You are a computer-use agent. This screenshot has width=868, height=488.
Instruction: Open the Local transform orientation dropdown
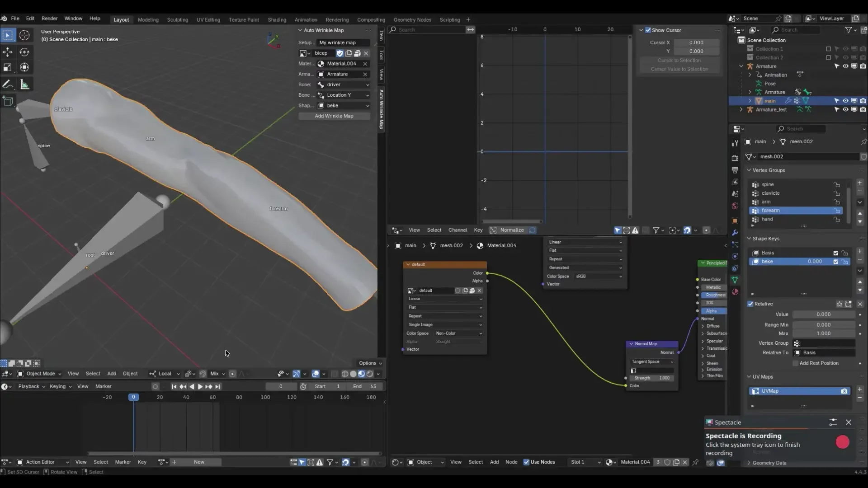165,374
